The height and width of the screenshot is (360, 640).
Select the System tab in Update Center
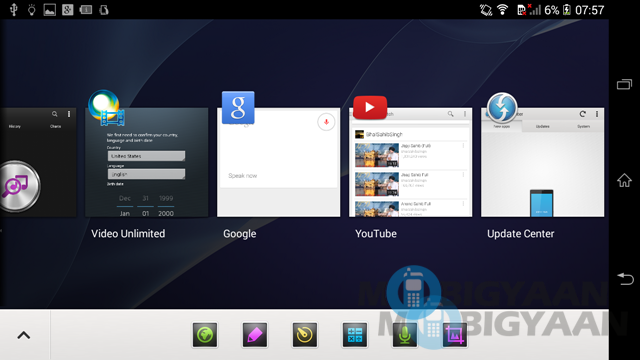(x=583, y=127)
